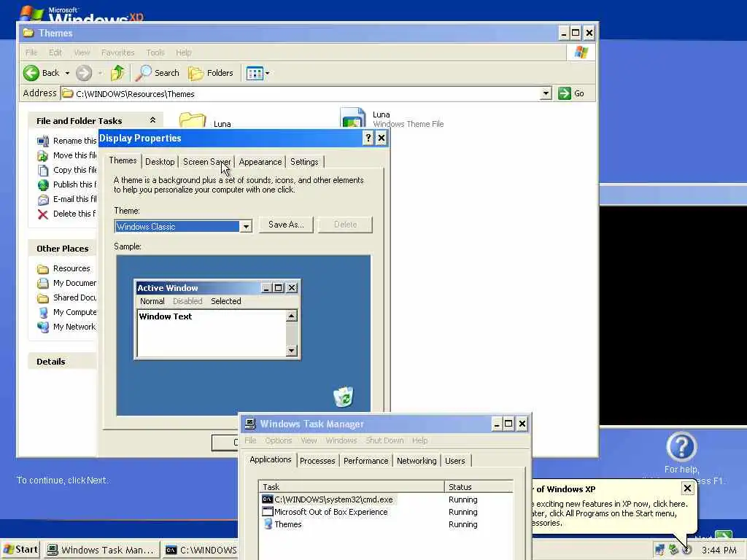The height and width of the screenshot is (560, 747).
Task: Click the Forward arrow in Themes toolbar
Action: (84, 73)
